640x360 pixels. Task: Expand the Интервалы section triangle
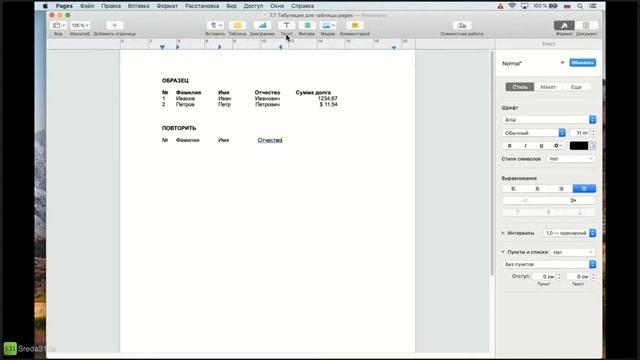tap(503, 233)
